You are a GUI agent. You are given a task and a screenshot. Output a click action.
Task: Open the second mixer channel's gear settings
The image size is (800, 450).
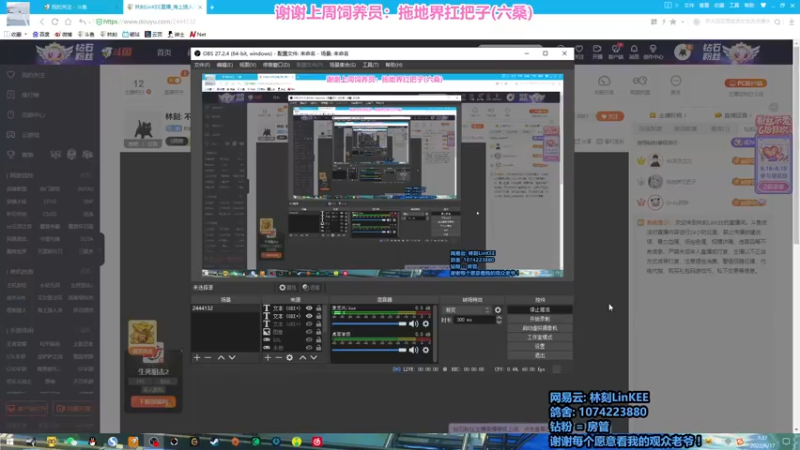point(426,350)
